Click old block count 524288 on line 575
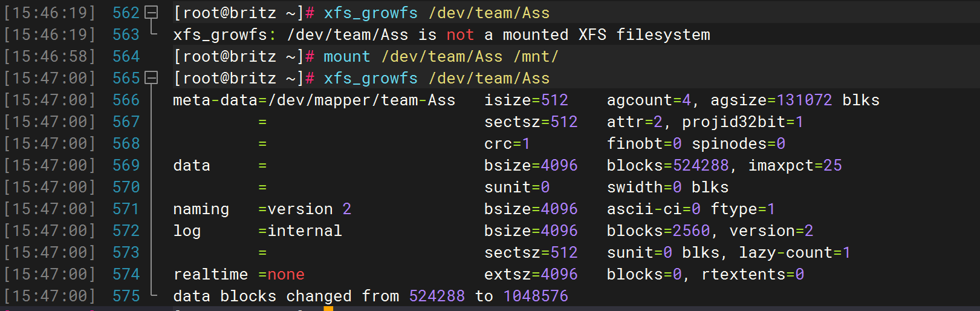The image size is (980, 311). [437, 296]
